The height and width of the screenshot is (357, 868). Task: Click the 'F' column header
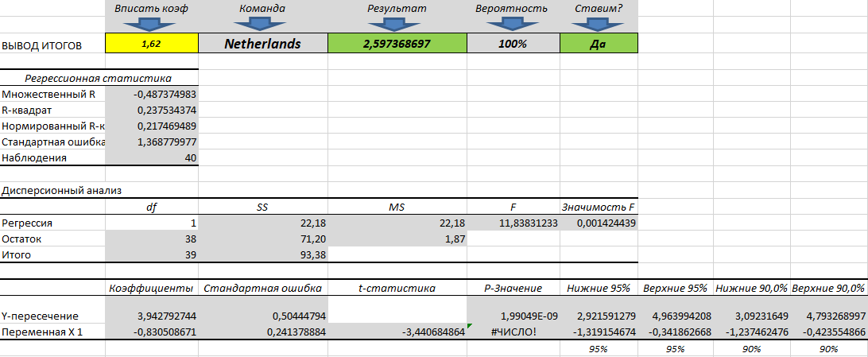(x=513, y=207)
